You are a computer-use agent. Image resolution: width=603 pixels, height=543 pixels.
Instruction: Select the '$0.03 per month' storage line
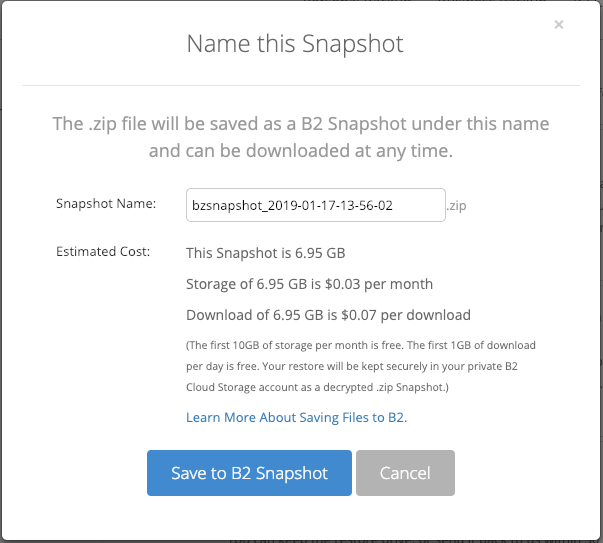[310, 284]
